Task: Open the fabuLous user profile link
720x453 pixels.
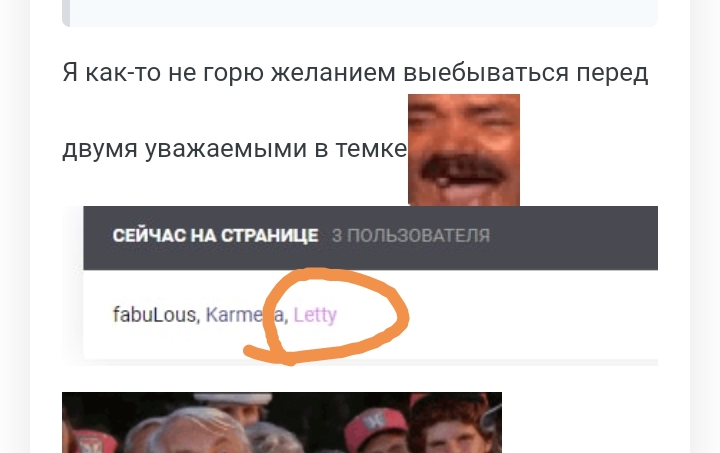Action: tap(154, 315)
